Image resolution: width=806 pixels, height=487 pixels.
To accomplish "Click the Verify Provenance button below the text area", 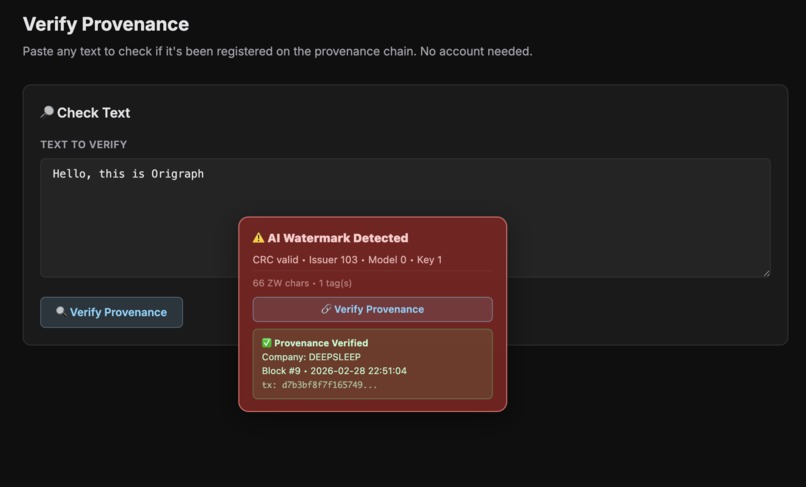I will click(x=111, y=312).
